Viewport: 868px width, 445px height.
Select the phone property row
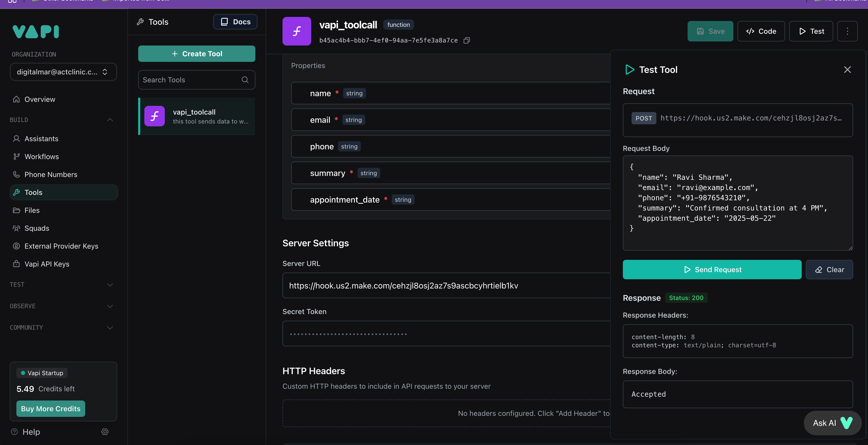click(451, 147)
